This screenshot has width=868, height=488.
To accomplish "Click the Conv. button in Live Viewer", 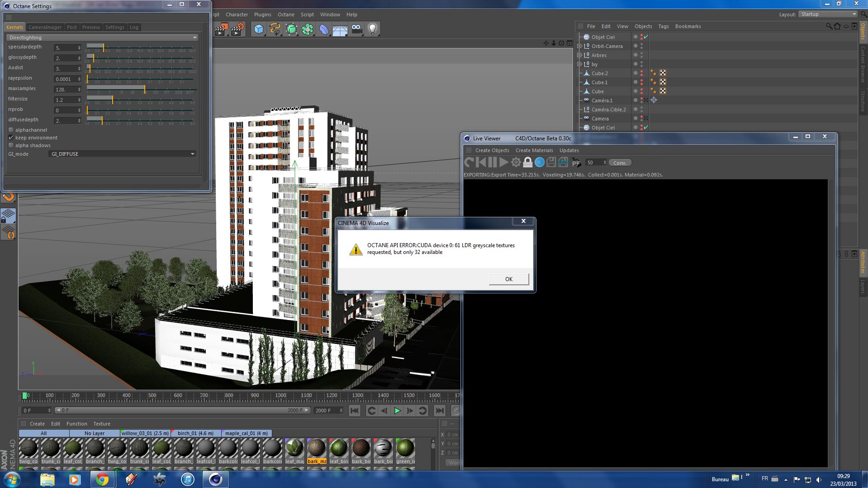I will 620,163.
